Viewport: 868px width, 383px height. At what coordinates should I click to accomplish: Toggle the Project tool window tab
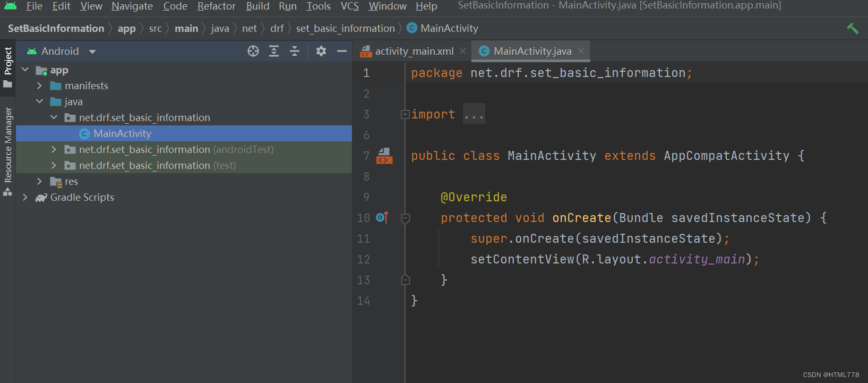(8, 67)
